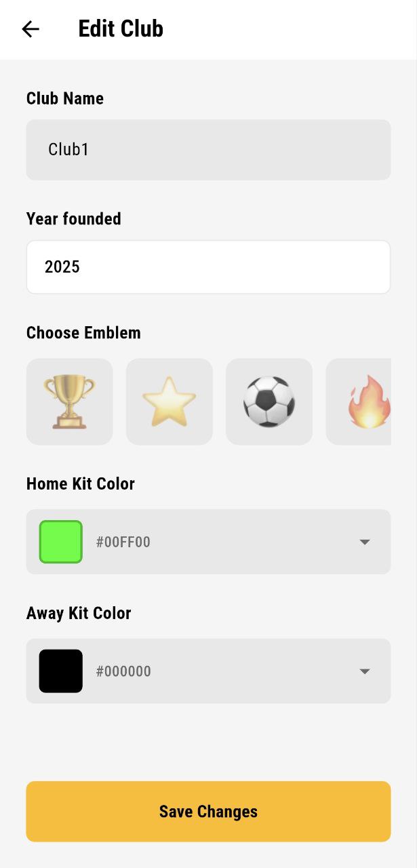Expand the Away Kit Color selector
Screen dimensions: 417x868
[208, 671]
